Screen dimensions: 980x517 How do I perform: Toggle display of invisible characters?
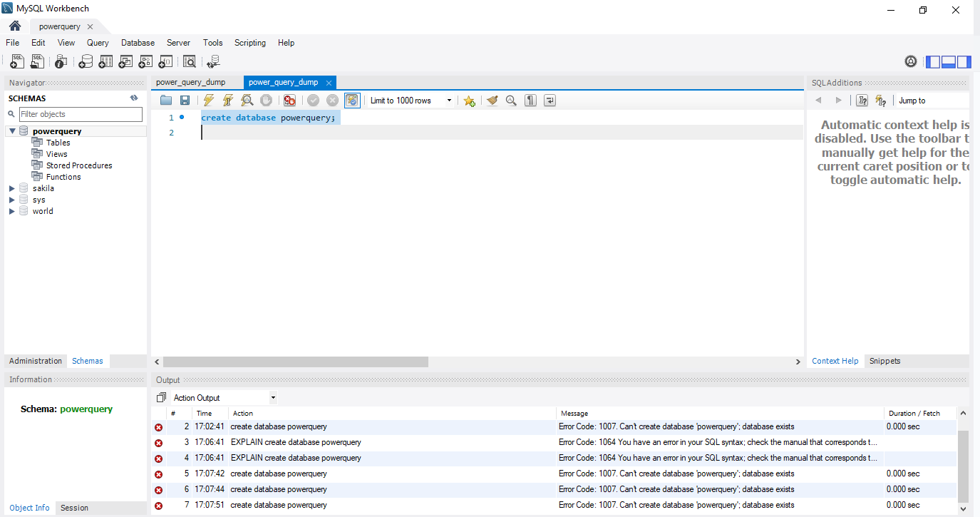pyautogui.click(x=530, y=101)
